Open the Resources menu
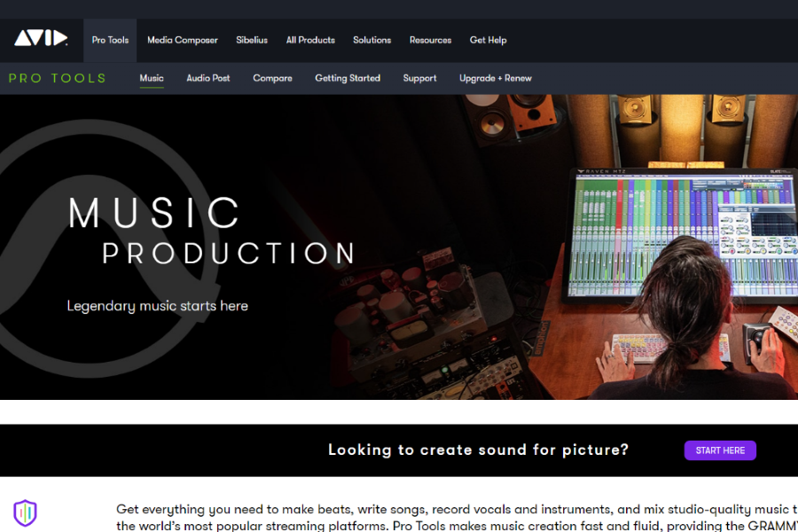This screenshot has width=798, height=532. click(431, 40)
